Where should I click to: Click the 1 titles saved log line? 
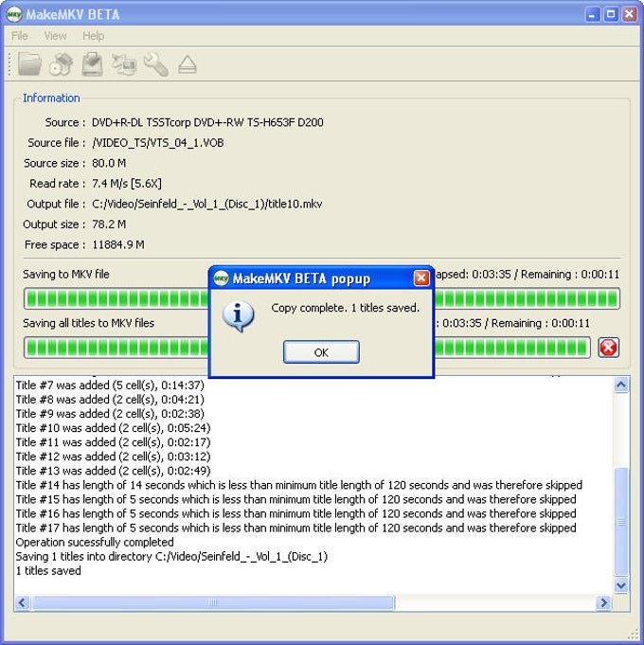pyautogui.click(x=48, y=570)
